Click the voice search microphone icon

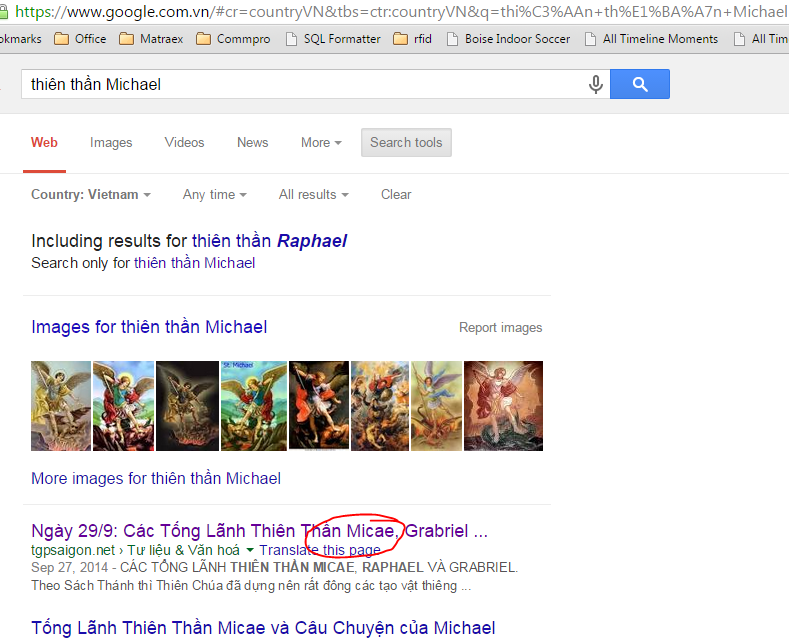(x=596, y=84)
